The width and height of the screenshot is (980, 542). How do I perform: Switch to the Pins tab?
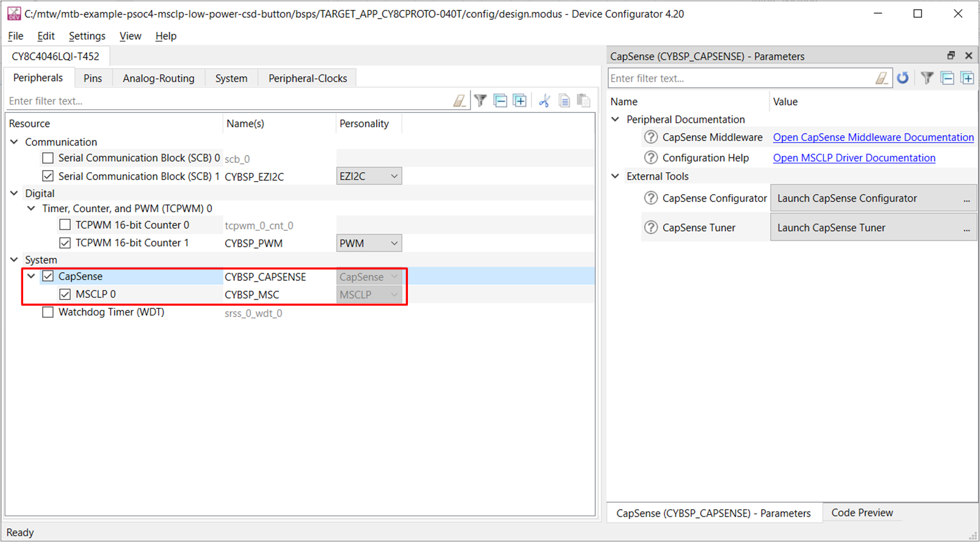(93, 78)
